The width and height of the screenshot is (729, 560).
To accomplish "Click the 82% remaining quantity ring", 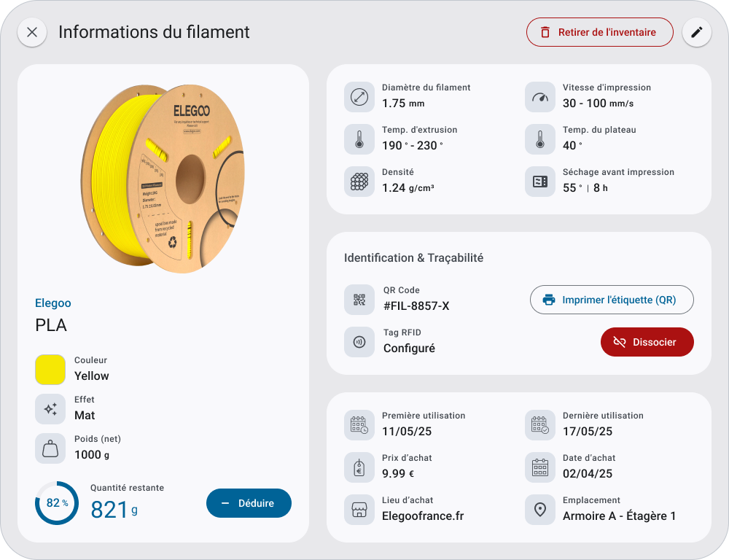I will point(57,503).
